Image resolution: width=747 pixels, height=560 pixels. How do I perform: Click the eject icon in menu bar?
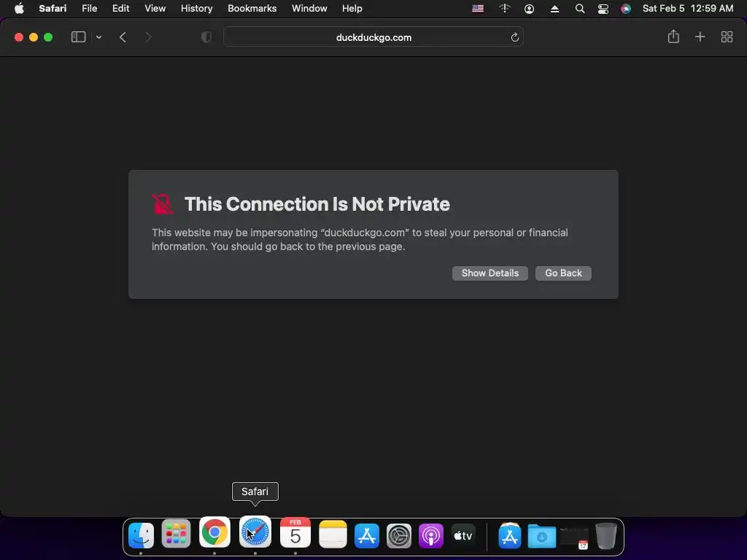554,9
